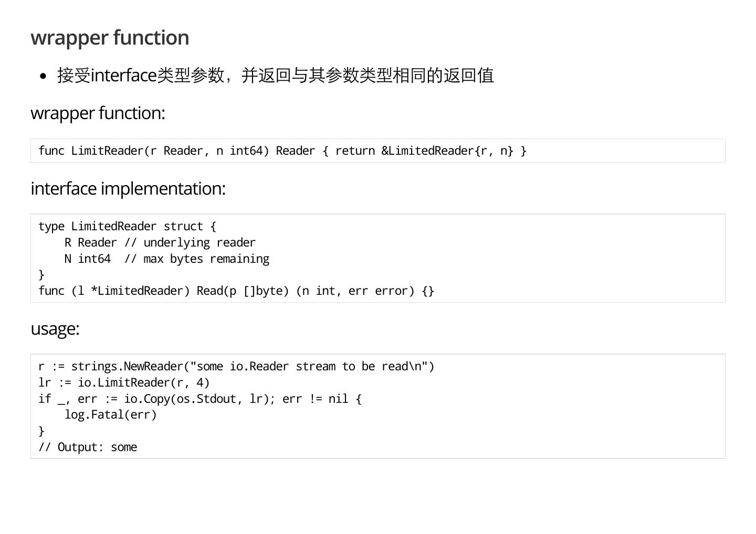Click the "lr := io.LimitReader(r, 4)" line
The height and width of the screenshot is (534, 756).
coord(124,383)
